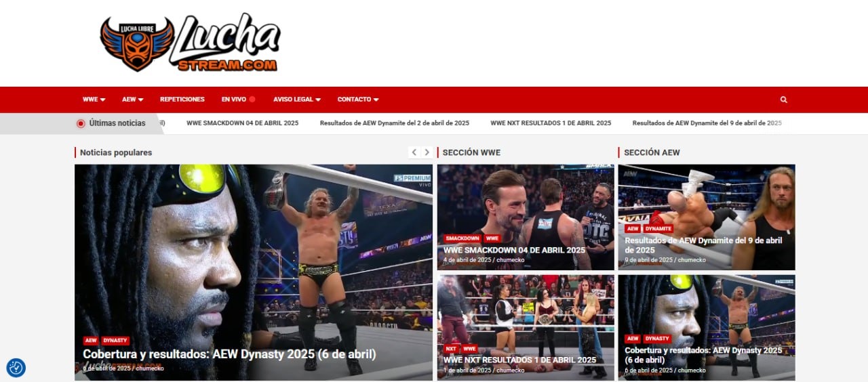Open the search magnifier icon in navbar
This screenshot has height=382, width=868.
tap(784, 100)
